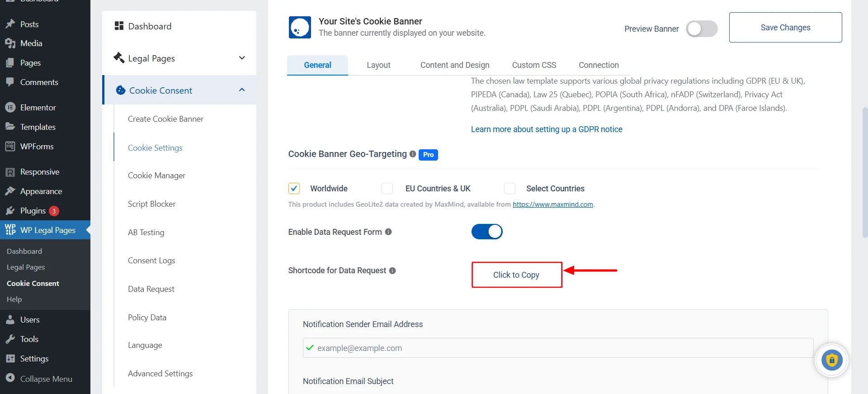
Task: Click the Legal Pages gavel icon
Action: pos(119,58)
